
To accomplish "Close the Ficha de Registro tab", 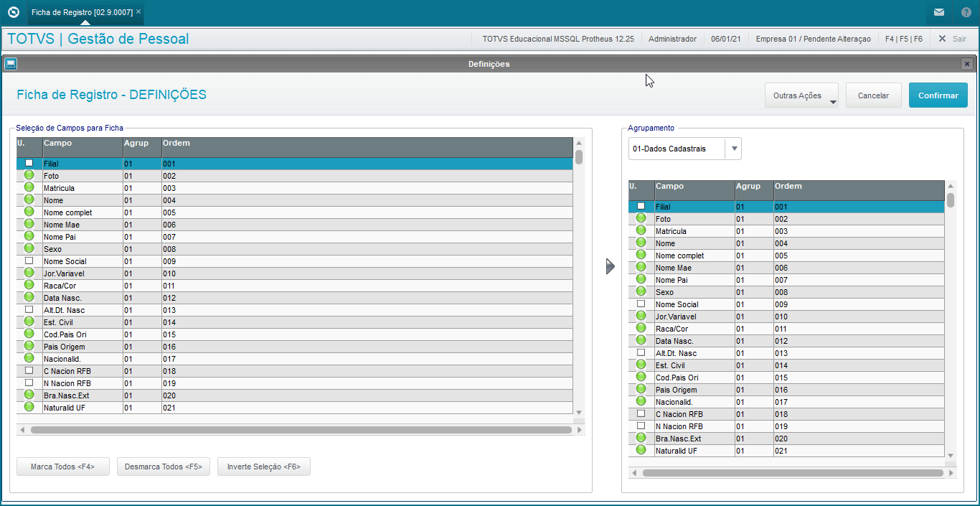I will point(138,12).
